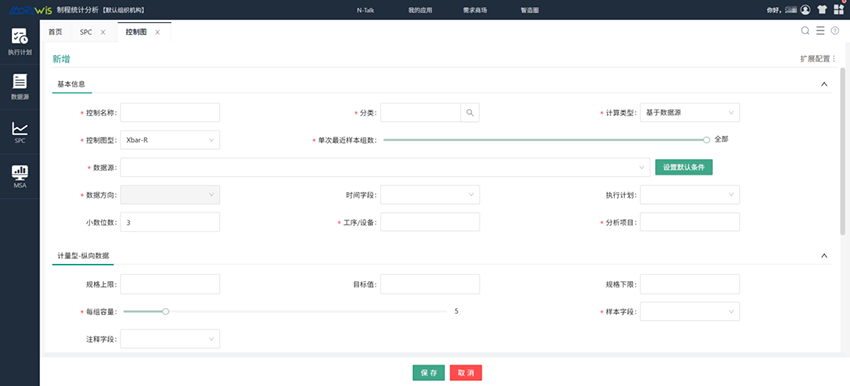Image resolution: width=850 pixels, height=386 pixels.
Task: Click the user avatar icon
Action: point(805,10)
